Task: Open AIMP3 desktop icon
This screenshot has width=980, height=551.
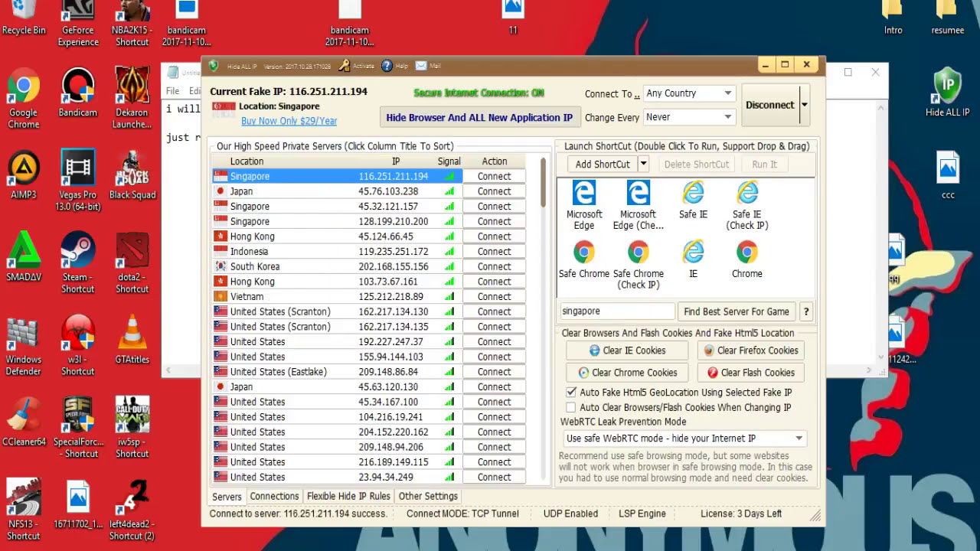Action: pos(24,175)
